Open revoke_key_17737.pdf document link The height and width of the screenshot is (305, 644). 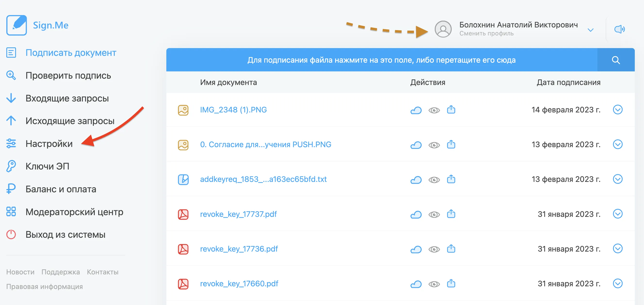tap(238, 214)
